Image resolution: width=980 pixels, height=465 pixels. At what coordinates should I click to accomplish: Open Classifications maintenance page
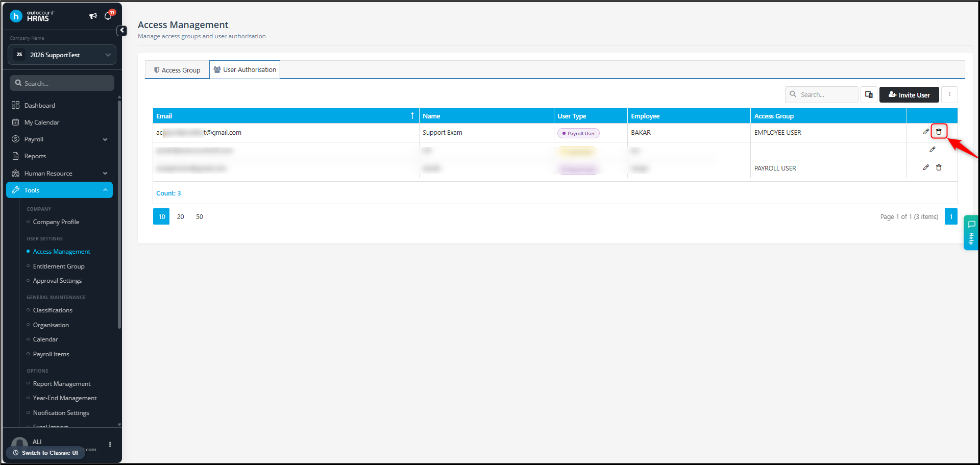click(x=53, y=310)
